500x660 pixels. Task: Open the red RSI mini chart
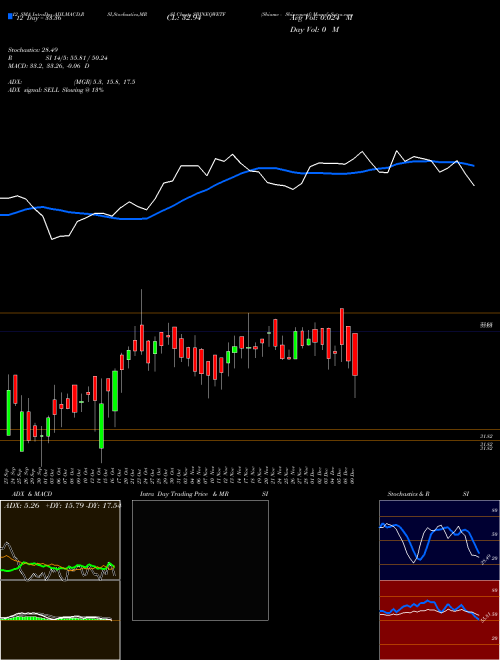pos(439,620)
